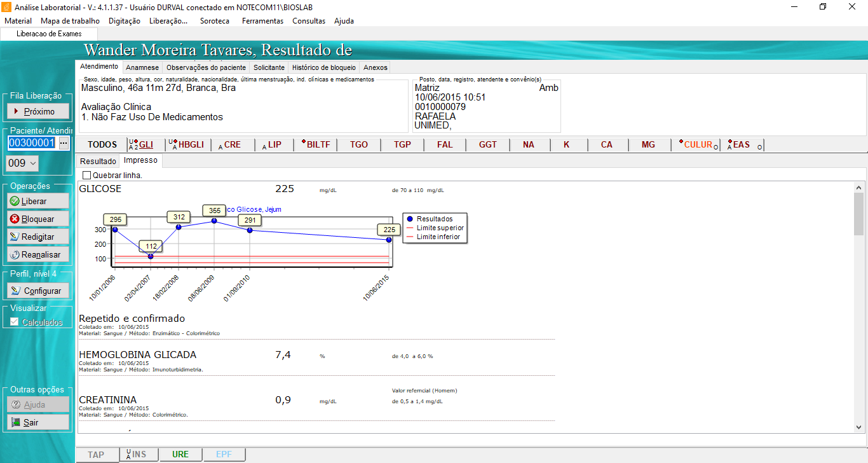Select the FAL exam tab
The image size is (868, 463).
click(x=445, y=144)
